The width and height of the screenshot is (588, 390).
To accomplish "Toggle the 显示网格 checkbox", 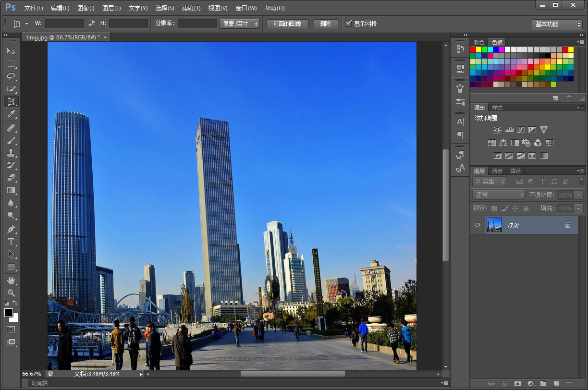I will tap(349, 24).
